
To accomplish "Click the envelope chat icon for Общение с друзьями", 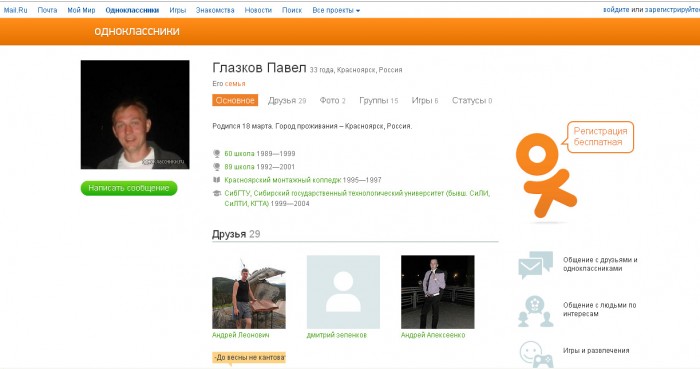I will (x=535, y=265).
